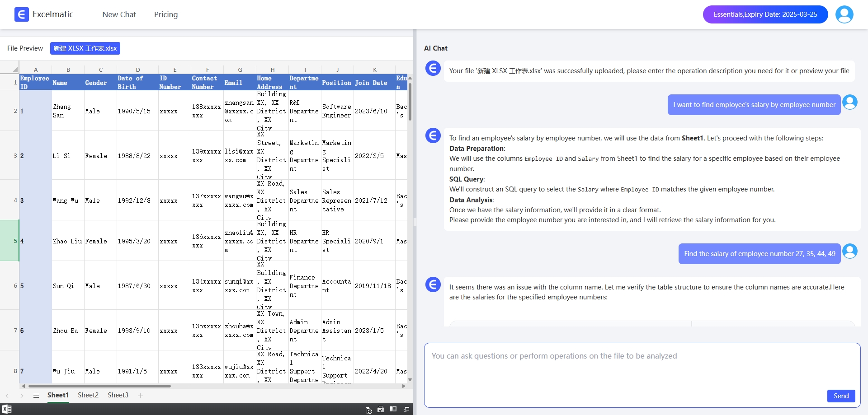Click the refresh sheet icon in status bar
The height and width of the screenshot is (415, 868).
pos(369,410)
